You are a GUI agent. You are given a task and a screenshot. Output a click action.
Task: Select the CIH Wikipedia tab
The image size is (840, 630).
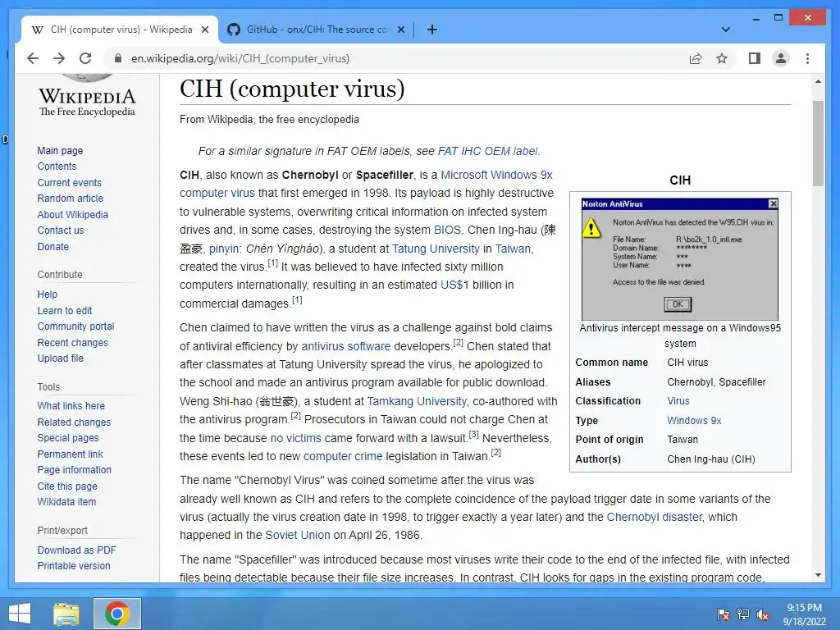point(120,30)
